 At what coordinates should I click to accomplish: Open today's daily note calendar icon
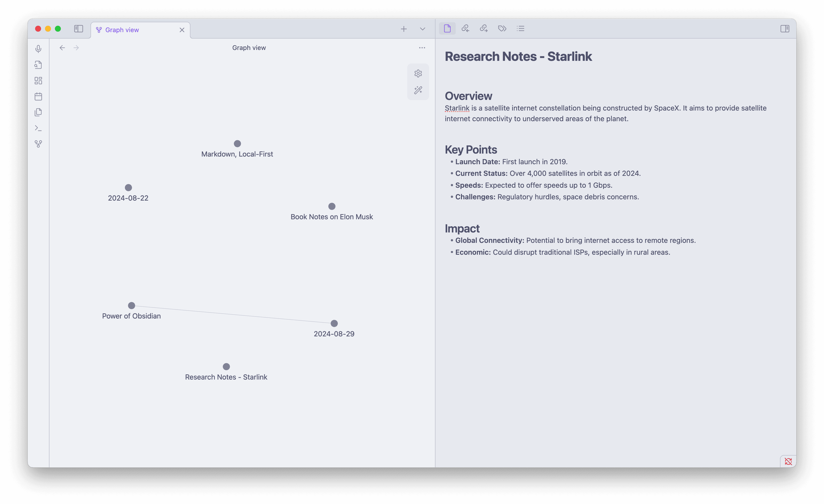coord(39,97)
